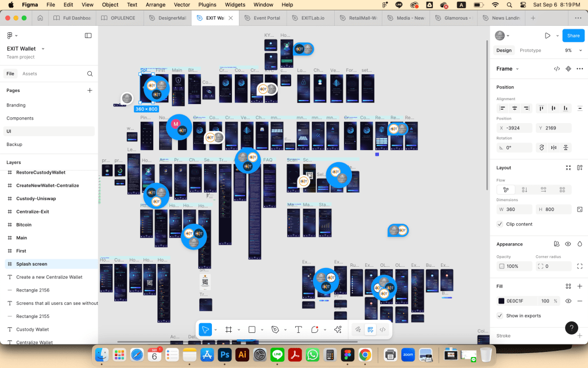Toggle the Clip content checkbox
This screenshot has width=588, height=368.
tap(500, 224)
